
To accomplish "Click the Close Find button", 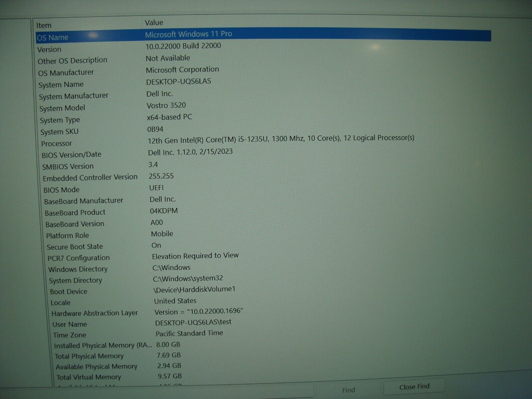I will click(x=414, y=387).
